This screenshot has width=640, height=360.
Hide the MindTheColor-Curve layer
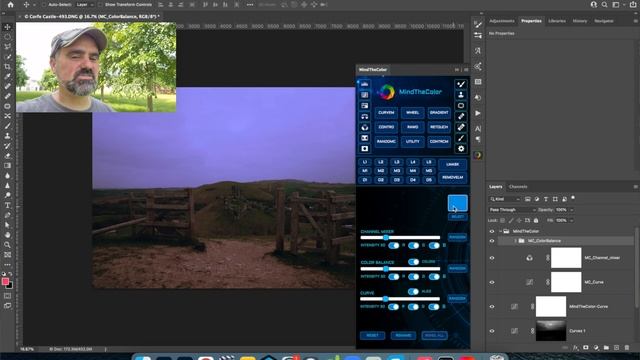(492, 307)
